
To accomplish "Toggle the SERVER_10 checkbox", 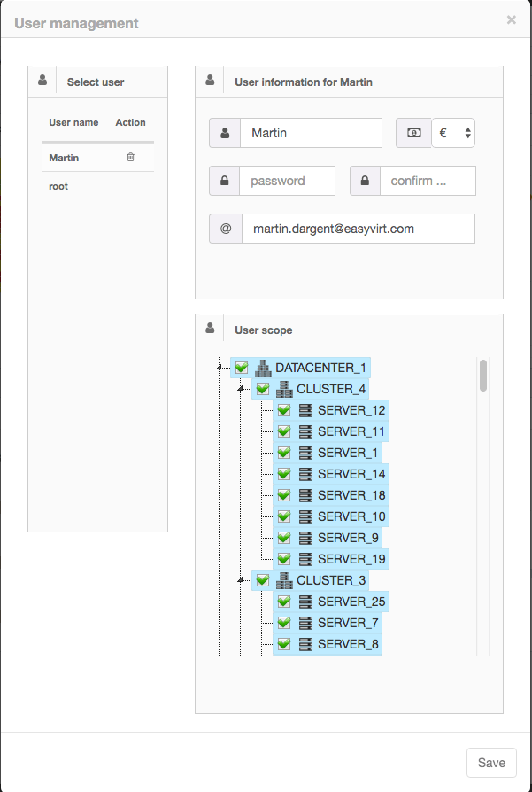I will click(x=283, y=516).
